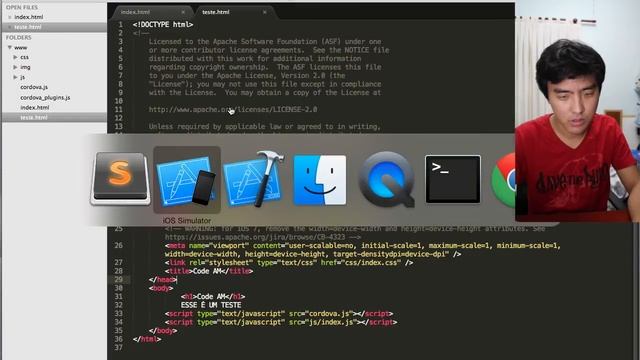Open the index.html editor tab
Image resolution: width=640 pixels, height=360 pixels.
coord(136,12)
